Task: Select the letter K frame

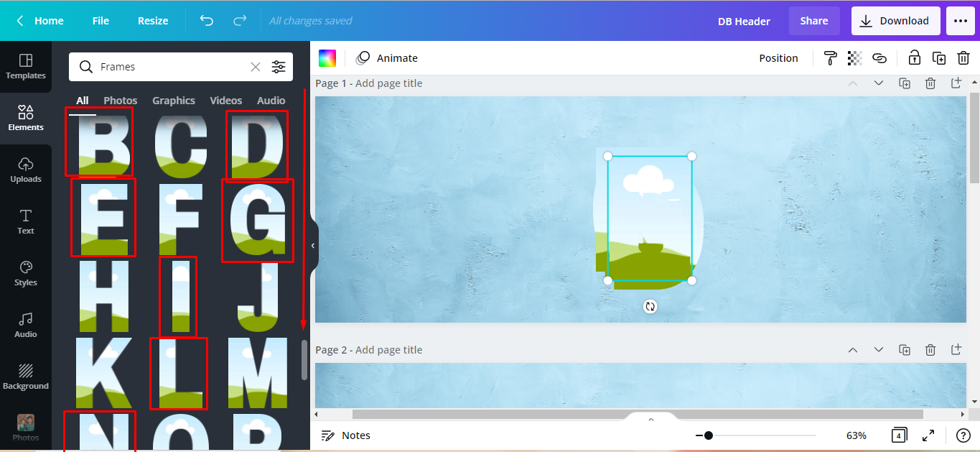Action: (104, 372)
